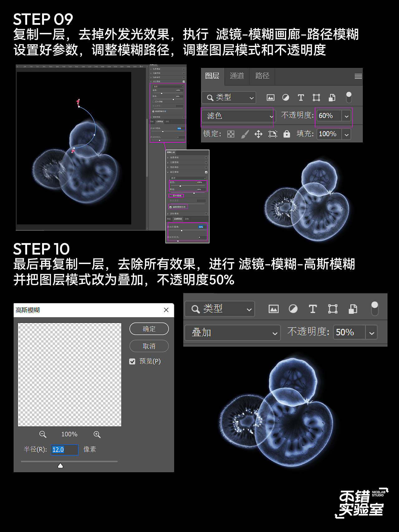Filter for shape layers in the Step 09 layers panel

[x=316, y=98]
